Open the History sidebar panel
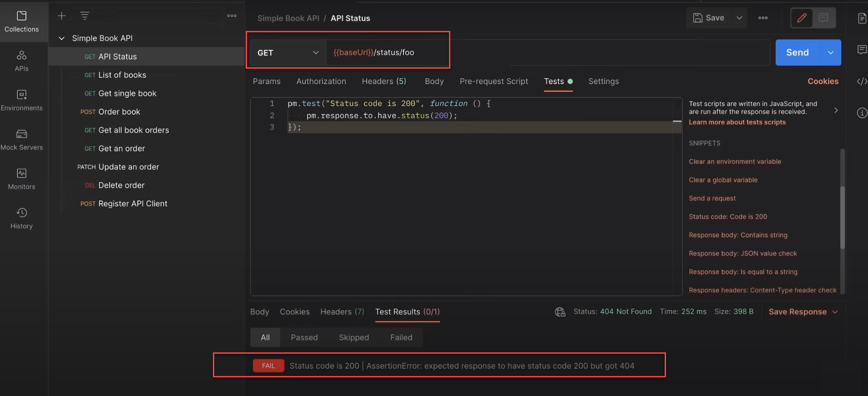This screenshot has width=868, height=396. (x=21, y=218)
